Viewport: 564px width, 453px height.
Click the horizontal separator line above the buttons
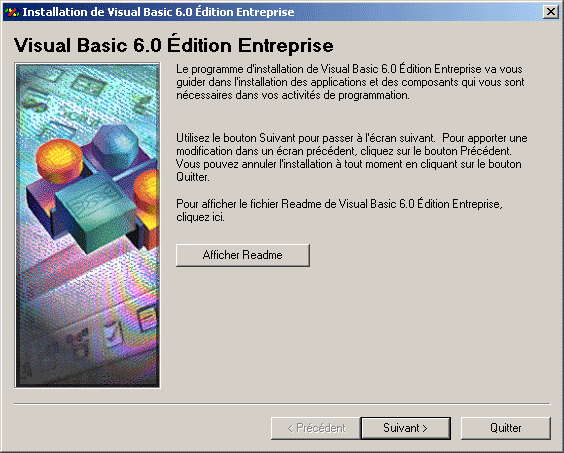click(282, 404)
